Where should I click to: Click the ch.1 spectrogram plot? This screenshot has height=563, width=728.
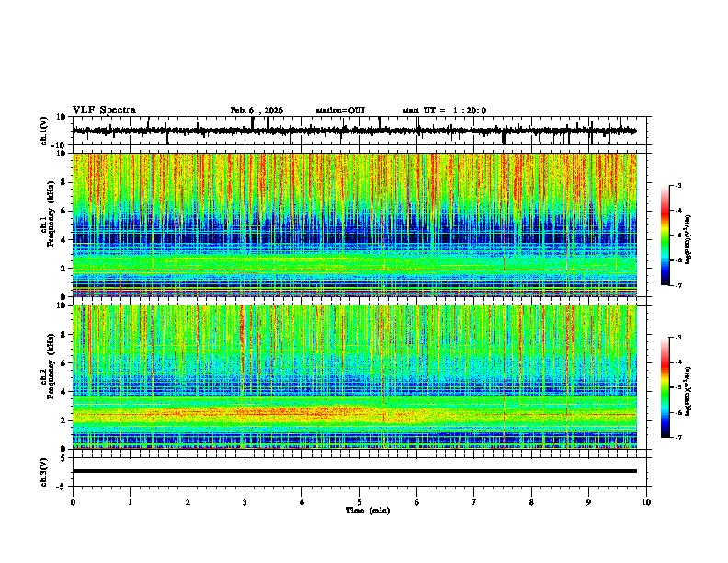coord(354,224)
